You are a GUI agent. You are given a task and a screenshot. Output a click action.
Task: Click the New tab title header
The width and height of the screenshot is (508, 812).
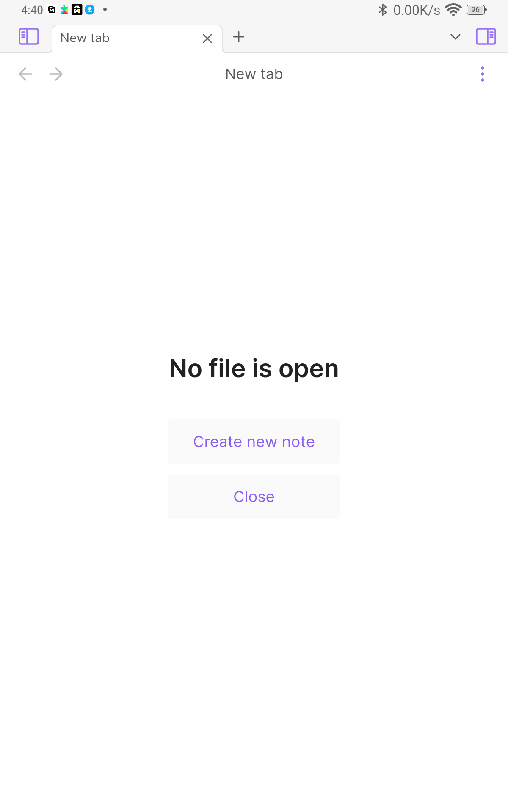pyautogui.click(x=254, y=74)
